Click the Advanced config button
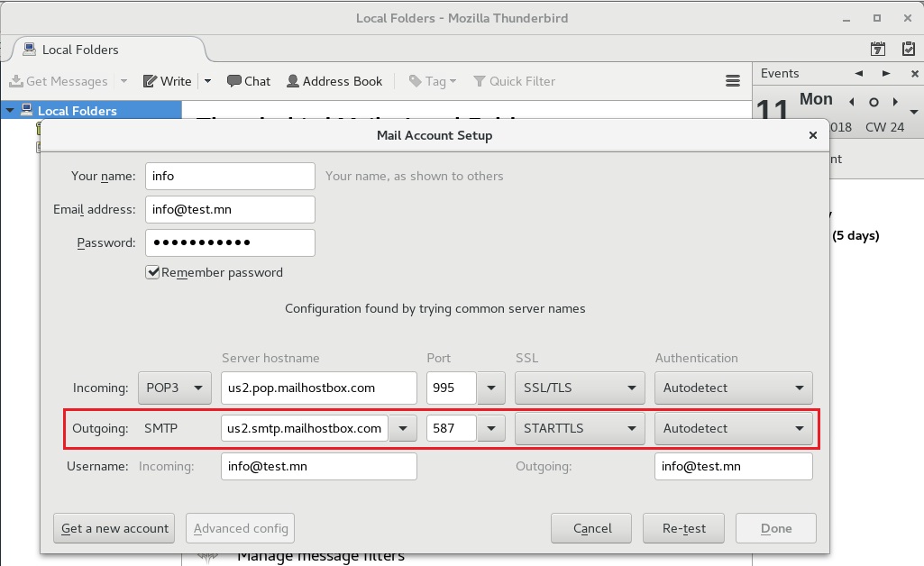The image size is (924, 566). click(x=241, y=528)
